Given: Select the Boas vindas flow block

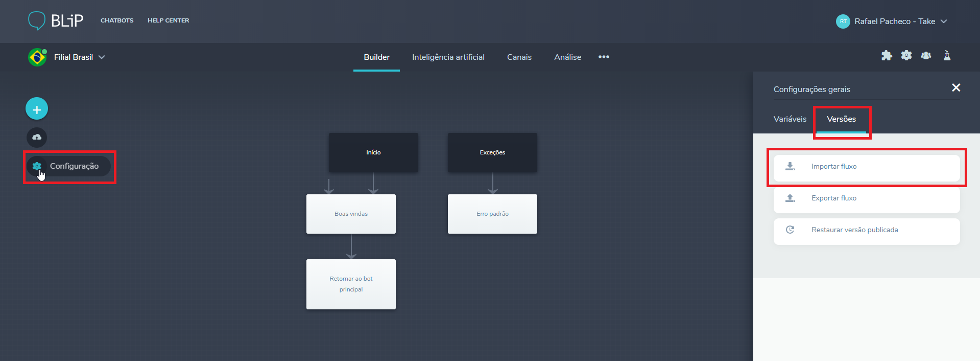Looking at the screenshot, I should tap(351, 214).
